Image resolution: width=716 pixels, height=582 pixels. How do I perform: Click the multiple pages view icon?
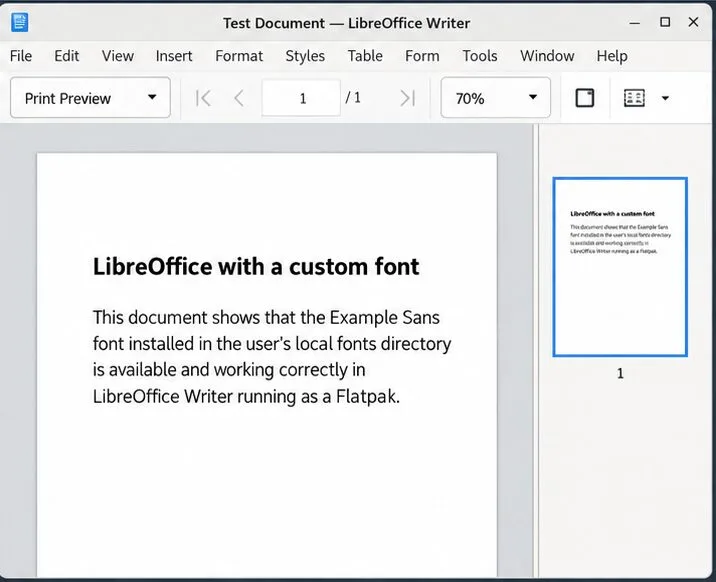pyautogui.click(x=634, y=98)
